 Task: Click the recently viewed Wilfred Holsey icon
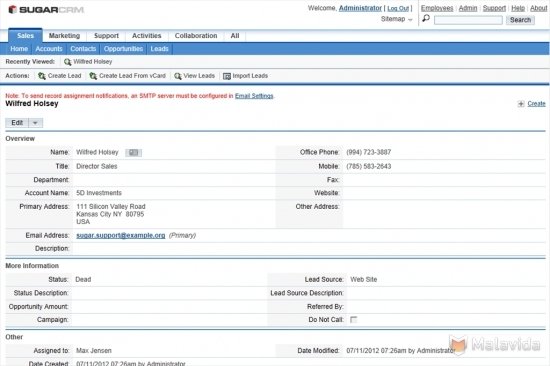click(67, 62)
